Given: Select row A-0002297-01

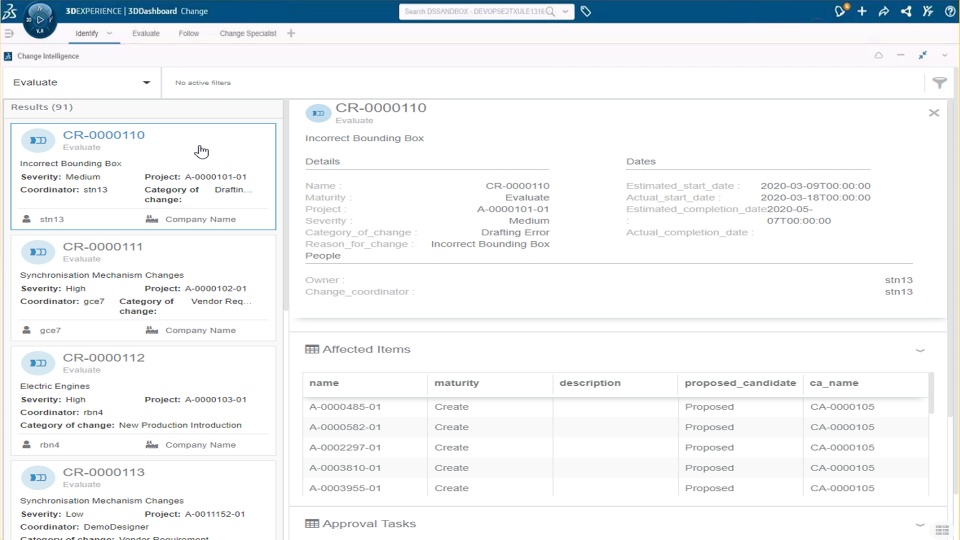Looking at the screenshot, I should pyautogui.click(x=615, y=447).
